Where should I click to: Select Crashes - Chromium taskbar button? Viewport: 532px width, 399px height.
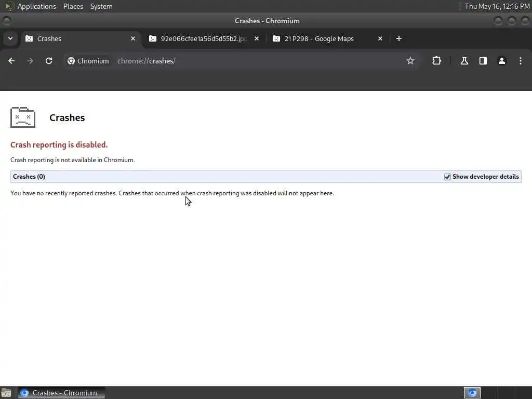[61, 393]
